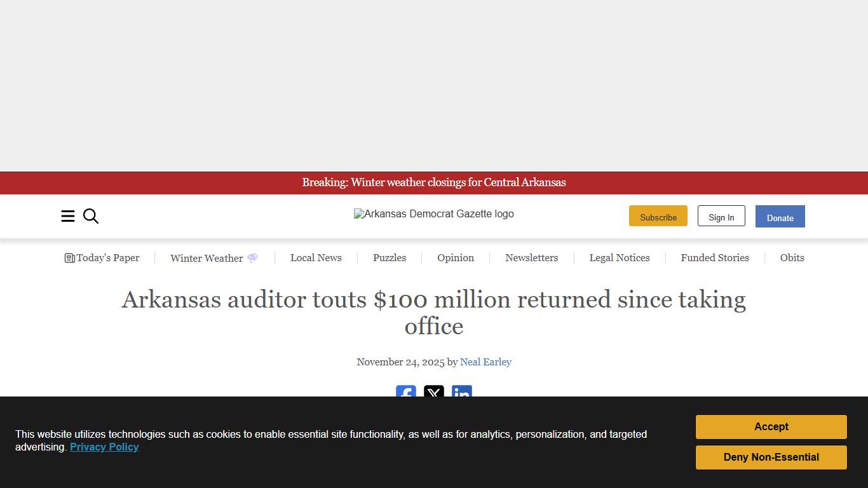This screenshot has height=488, width=868.
Task: Open the winter weather closings breaking news story
Action: pos(434,182)
